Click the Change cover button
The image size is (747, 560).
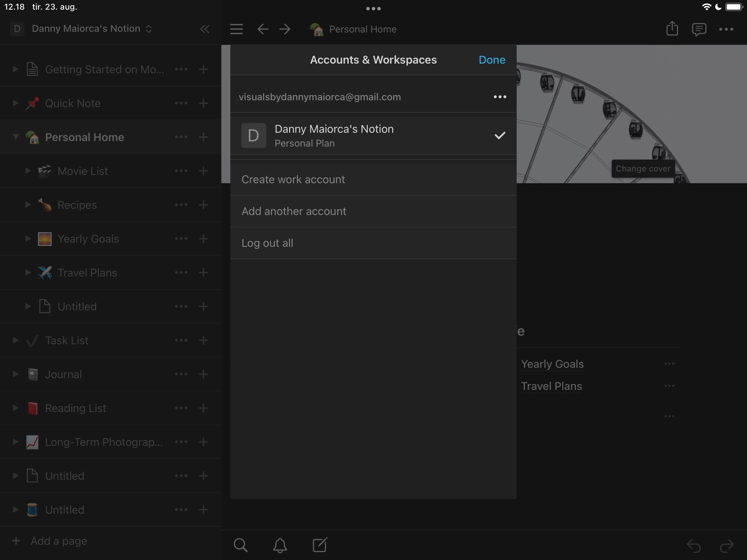643,169
